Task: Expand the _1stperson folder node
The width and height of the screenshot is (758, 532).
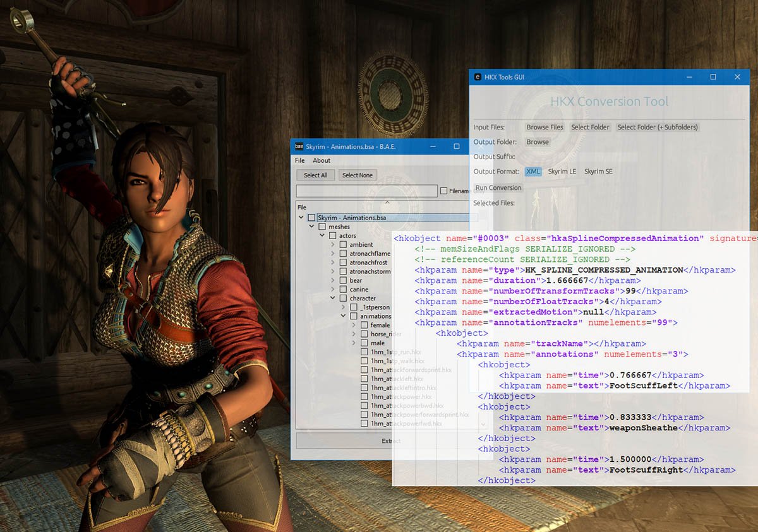Action: coord(344,307)
